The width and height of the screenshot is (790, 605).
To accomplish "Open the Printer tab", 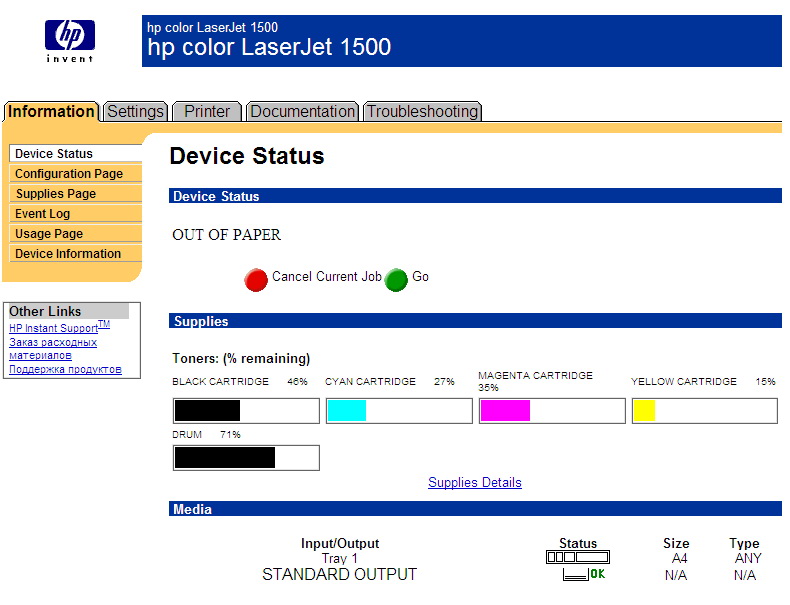I will 207,111.
